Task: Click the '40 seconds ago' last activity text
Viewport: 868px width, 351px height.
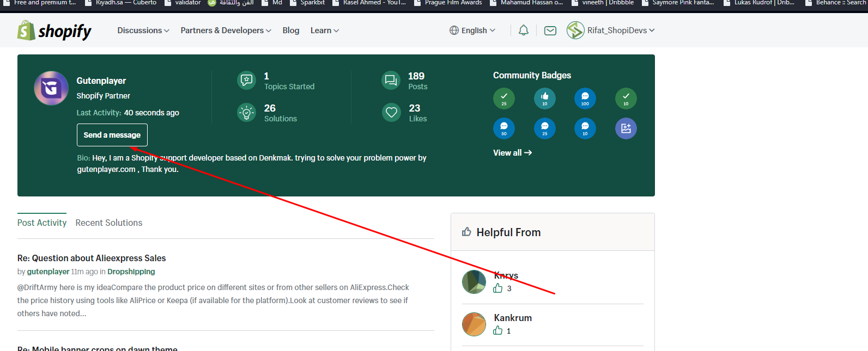Action: [x=151, y=113]
